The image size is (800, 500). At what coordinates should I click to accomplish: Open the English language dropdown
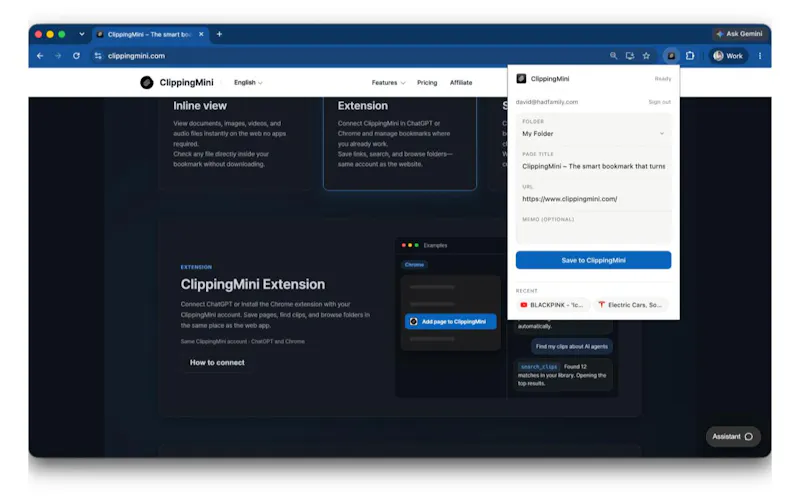248,83
